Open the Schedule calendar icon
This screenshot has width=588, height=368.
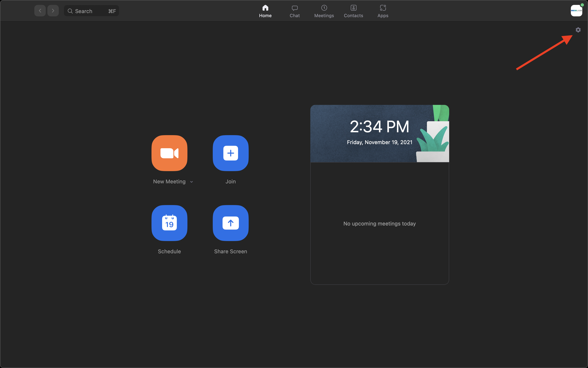pos(169,223)
